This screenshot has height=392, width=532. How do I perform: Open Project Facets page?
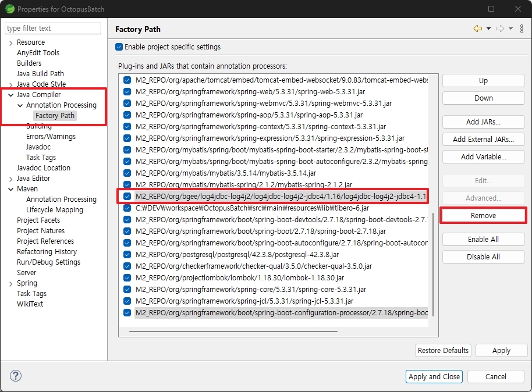[38, 220]
